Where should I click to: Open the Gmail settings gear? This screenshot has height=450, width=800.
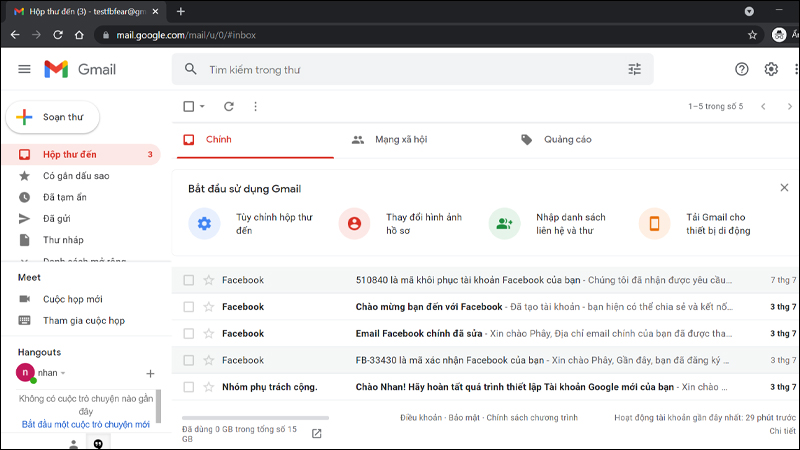(771, 69)
